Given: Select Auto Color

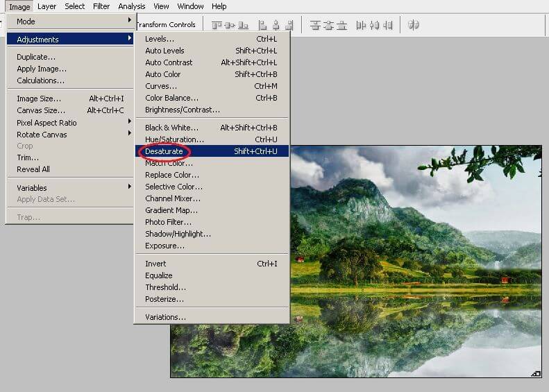Looking at the screenshot, I should (x=212, y=74).
